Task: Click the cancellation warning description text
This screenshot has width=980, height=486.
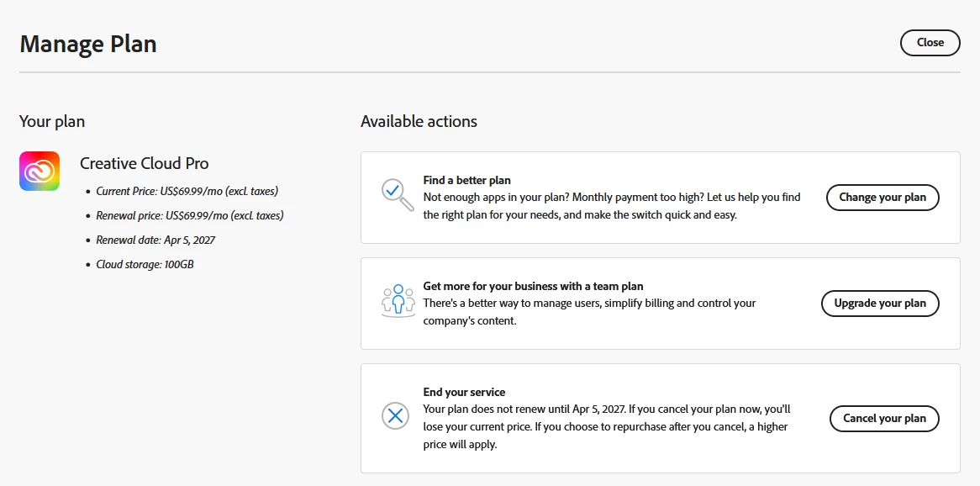Action: (x=605, y=426)
